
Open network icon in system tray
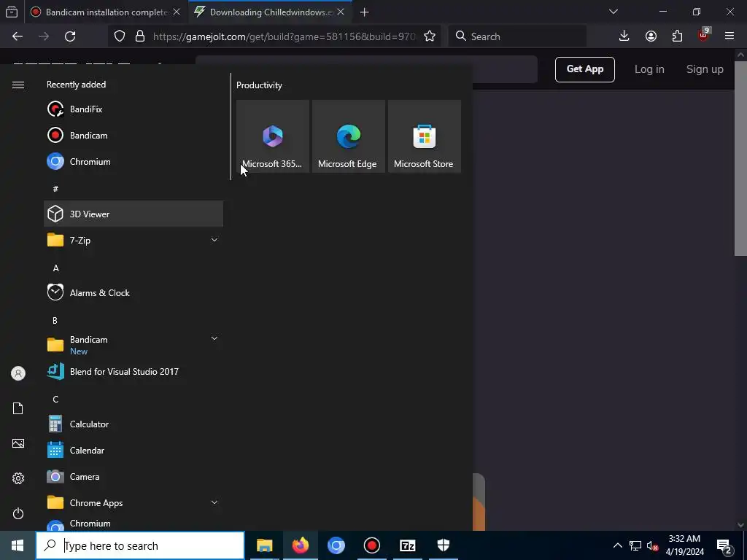pyautogui.click(x=635, y=545)
